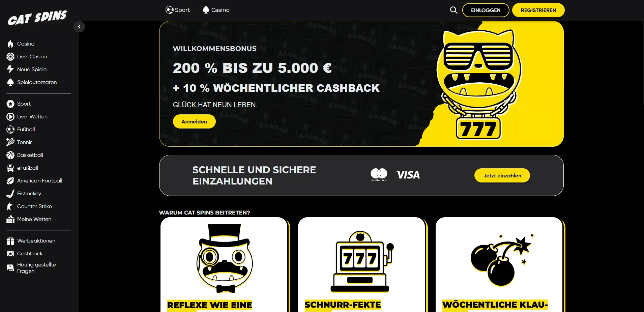Image resolution: width=644 pixels, height=312 pixels.
Task: Collapse the sidebar with the chevron arrow
Action: tap(79, 27)
